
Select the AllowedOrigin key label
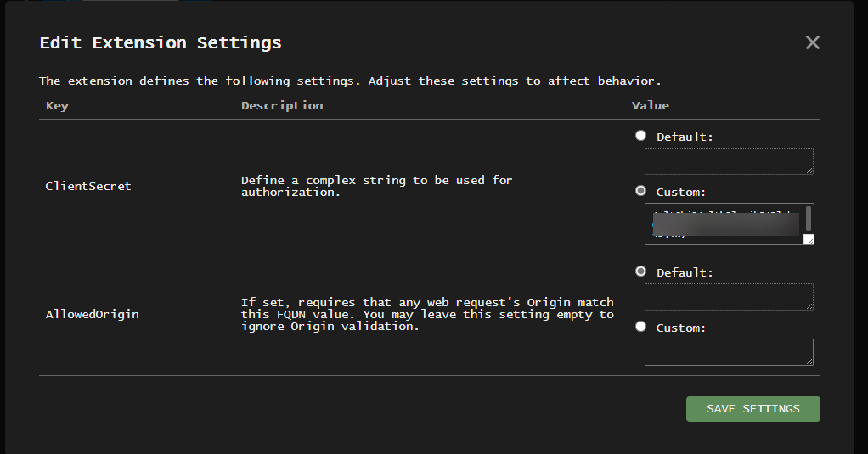pos(92,315)
